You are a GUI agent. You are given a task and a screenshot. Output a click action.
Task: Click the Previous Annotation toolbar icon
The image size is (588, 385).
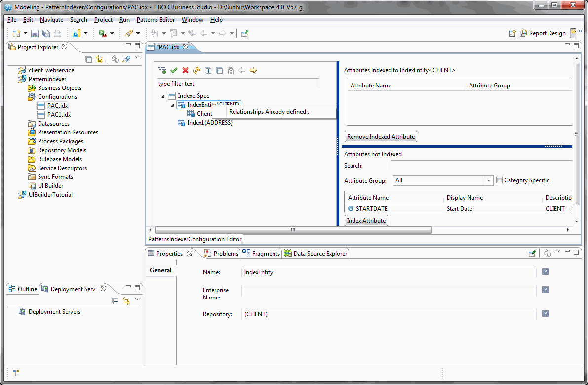click(173, 34)
